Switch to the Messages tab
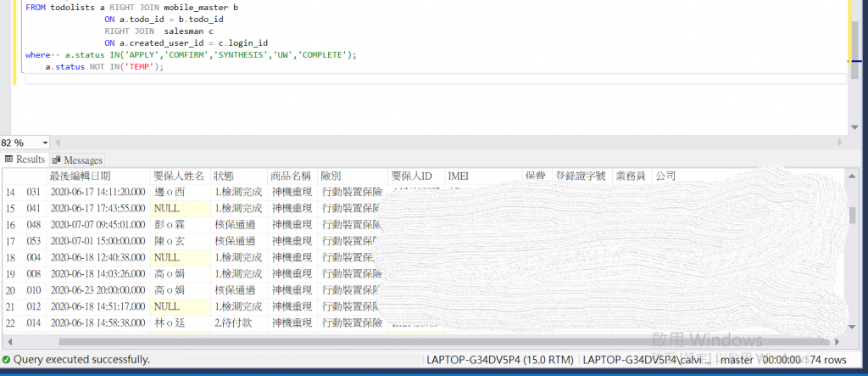The image size is (868, 376). click(77, 160)
